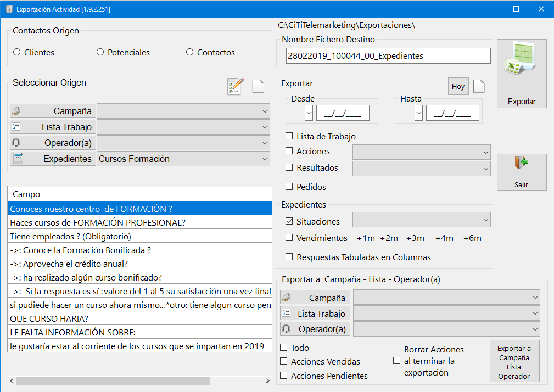554x392 pixels.
Task: Enable Respuestas Tabuladas en Columnas
Action: 289,257
